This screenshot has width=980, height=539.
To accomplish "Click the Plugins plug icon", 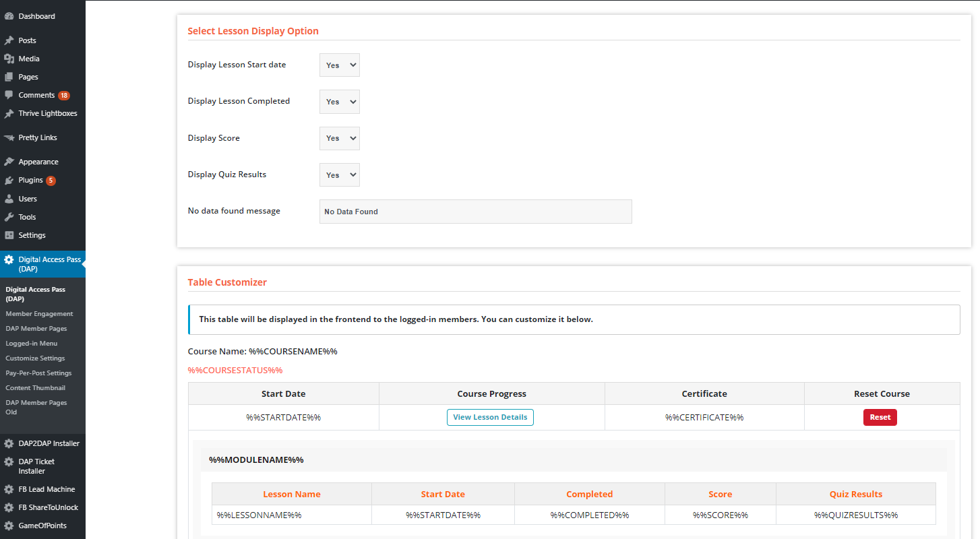I will point(9,181).
